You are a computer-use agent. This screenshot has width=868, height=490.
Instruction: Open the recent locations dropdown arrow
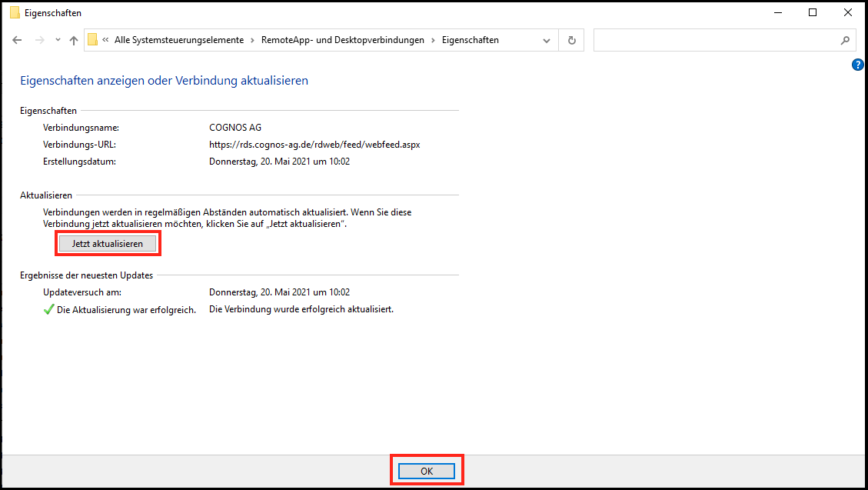(58, 40)
